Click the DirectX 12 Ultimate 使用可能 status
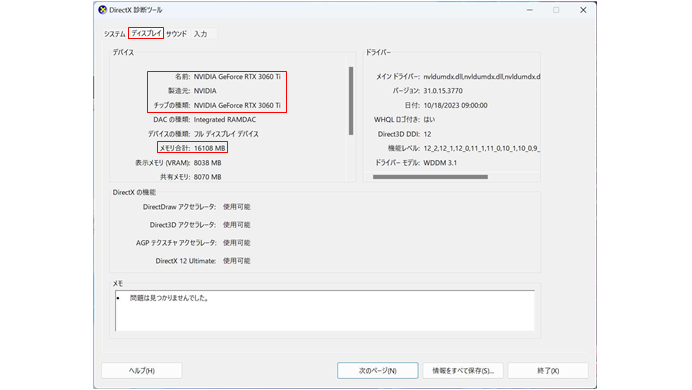The width and height of the screenshot is (692, 390). coord(237,261)
